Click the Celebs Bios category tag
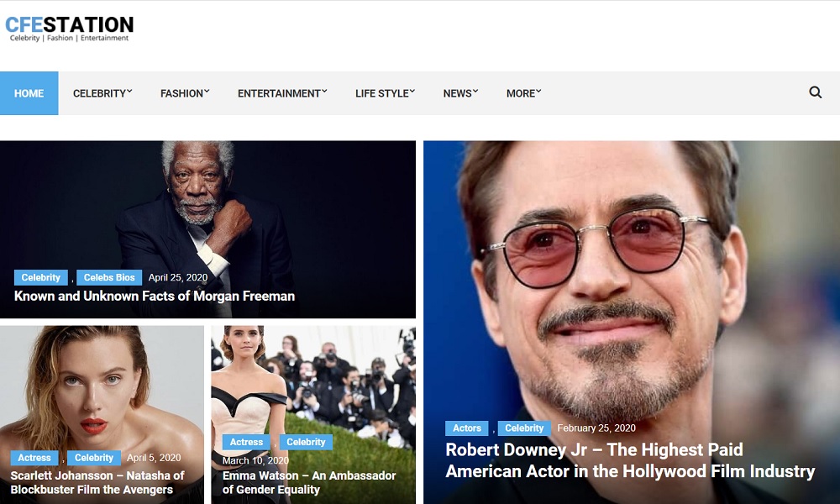 (x=109, y=277)
